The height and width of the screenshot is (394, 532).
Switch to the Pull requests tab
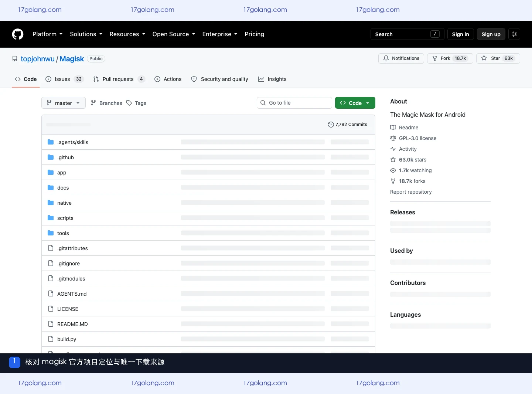coord(119,79)
